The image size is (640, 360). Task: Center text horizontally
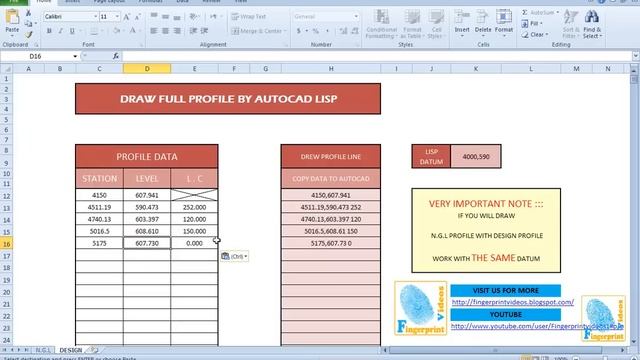coord(165,31)
